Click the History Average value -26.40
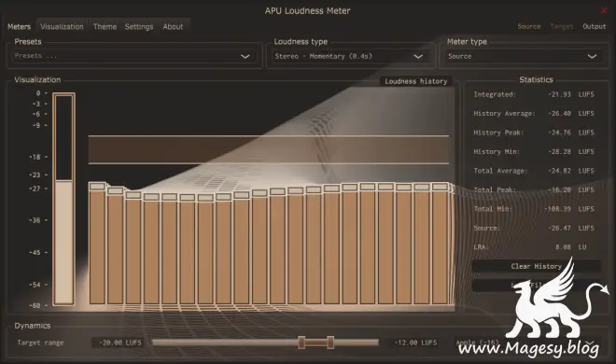This screenshot has width=616, height=364. (559, 114)
